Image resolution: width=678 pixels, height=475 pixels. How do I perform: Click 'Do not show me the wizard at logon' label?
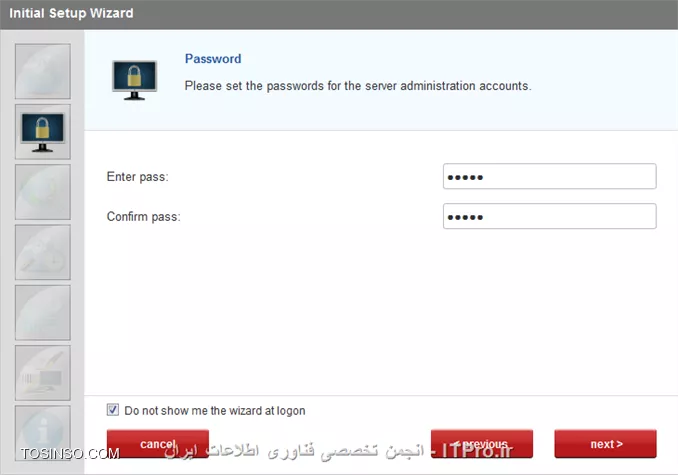click(215, 411)
